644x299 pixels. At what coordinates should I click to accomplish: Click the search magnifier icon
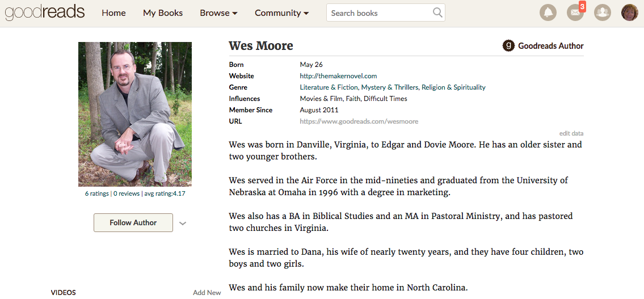[437, 12]
